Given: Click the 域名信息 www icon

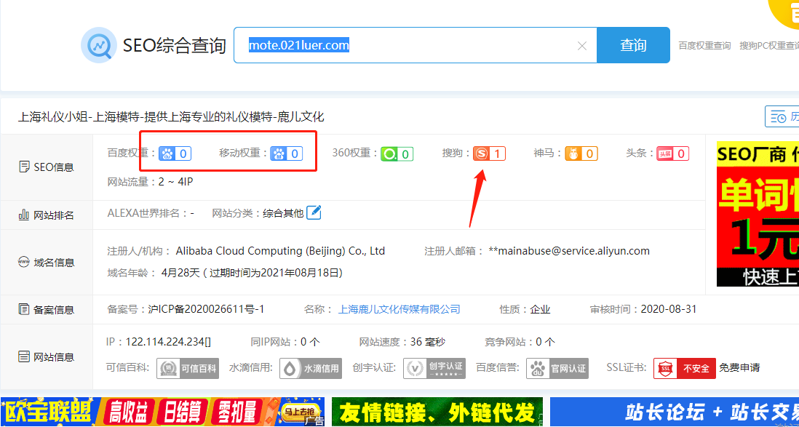Looking at the screenshot, I should [24, 262].
